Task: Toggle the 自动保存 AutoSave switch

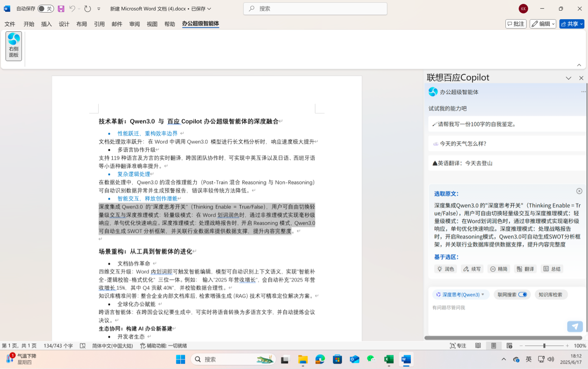Action: pyautogui.click(x=45, y=9)
